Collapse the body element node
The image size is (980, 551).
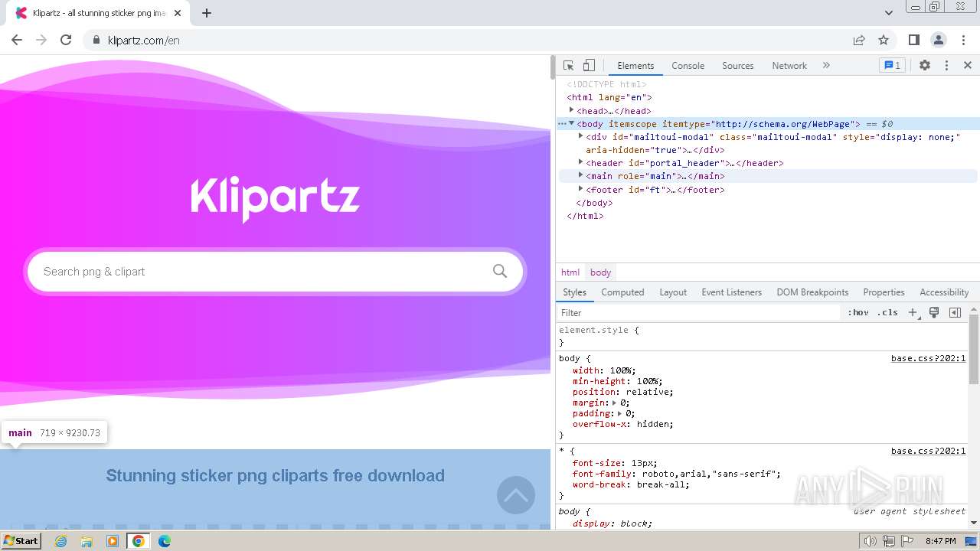[571, 123]
